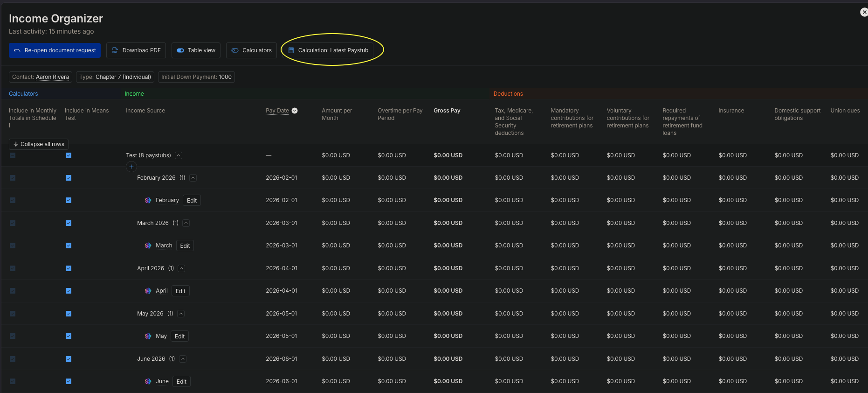868x393 pixels.
Task: Click the Pay Date column header label
Action: [277, 111]
